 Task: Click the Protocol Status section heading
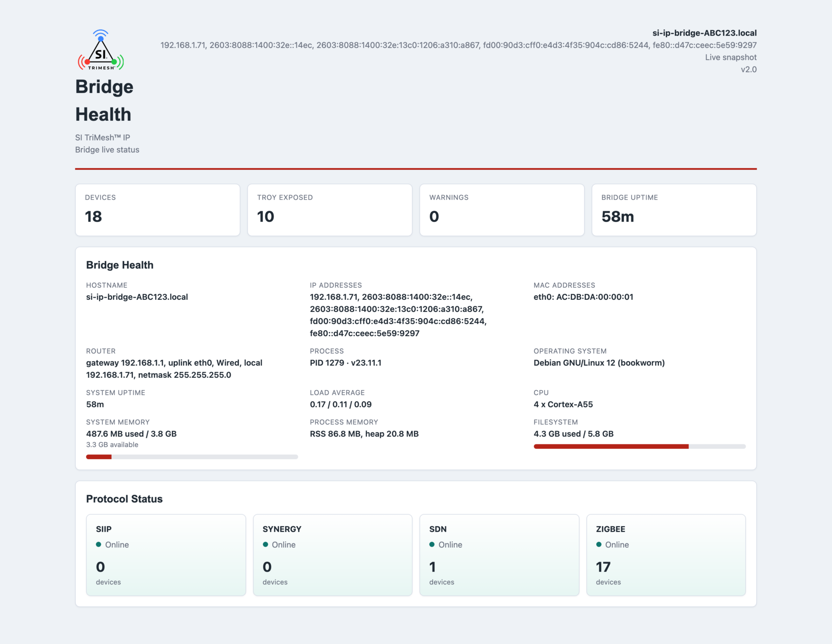(x=124, y=499)
